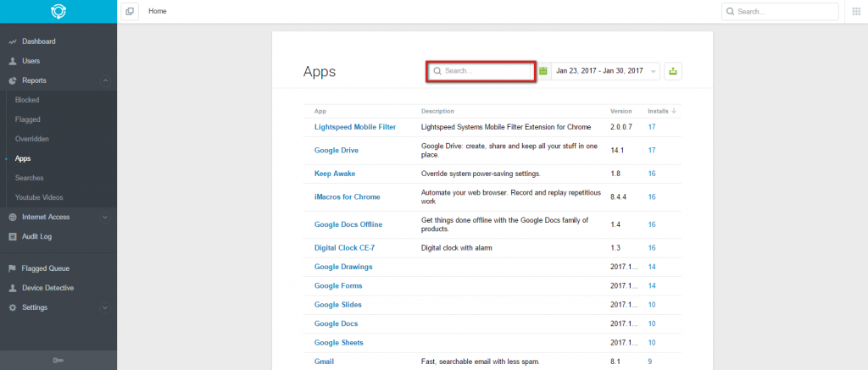Open the Lightspeed Mobile Filter app link
Image resolution: width=868 pixels, height=370 pixels.
tap(355, 127)
